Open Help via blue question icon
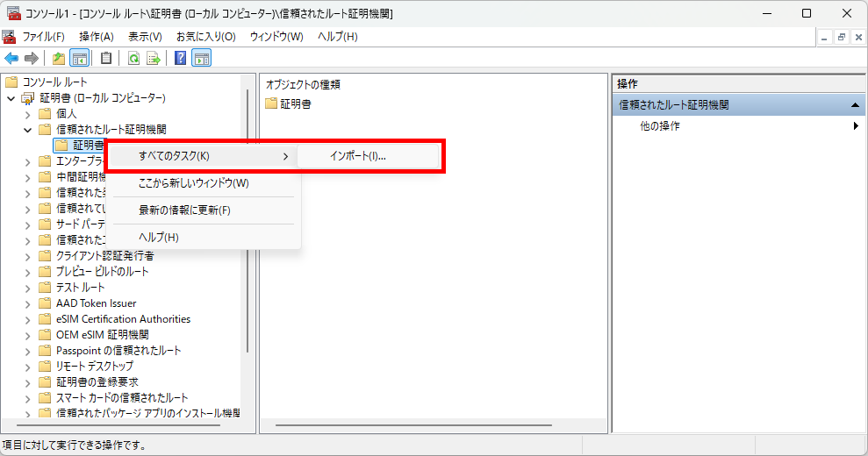Viewport: 868px width, 456px height. point(181,58)
